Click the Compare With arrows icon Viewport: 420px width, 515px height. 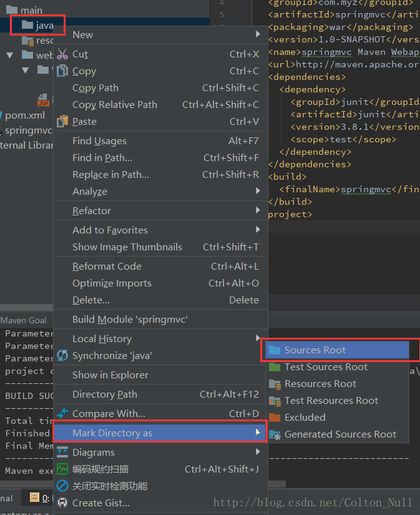tap(62, 413)
